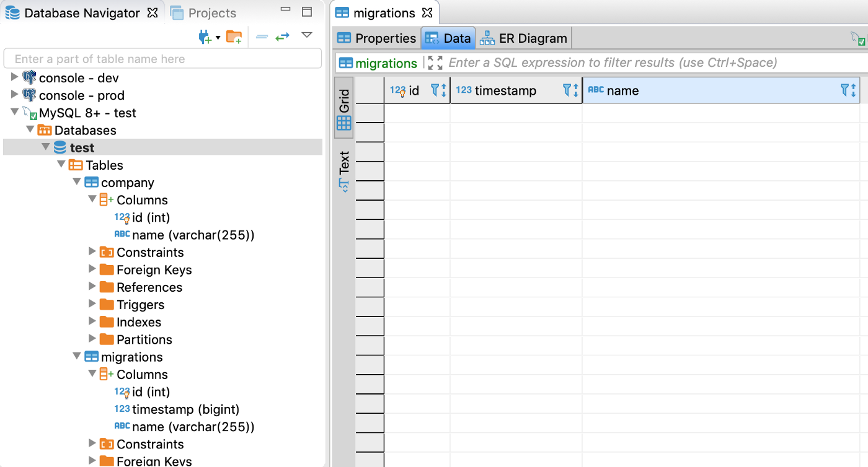Image resolution: width=868 pixels, height=467 pixels.
Task: Open the Properties tab
Action: (x=376, y=38)
